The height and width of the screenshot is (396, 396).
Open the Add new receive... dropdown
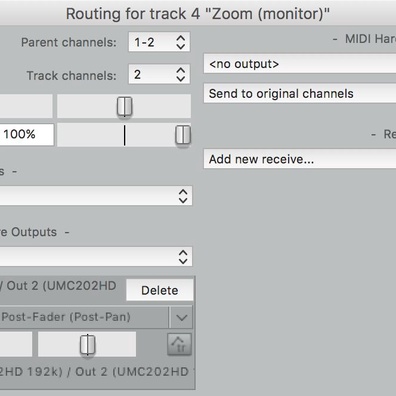[300, 159]
